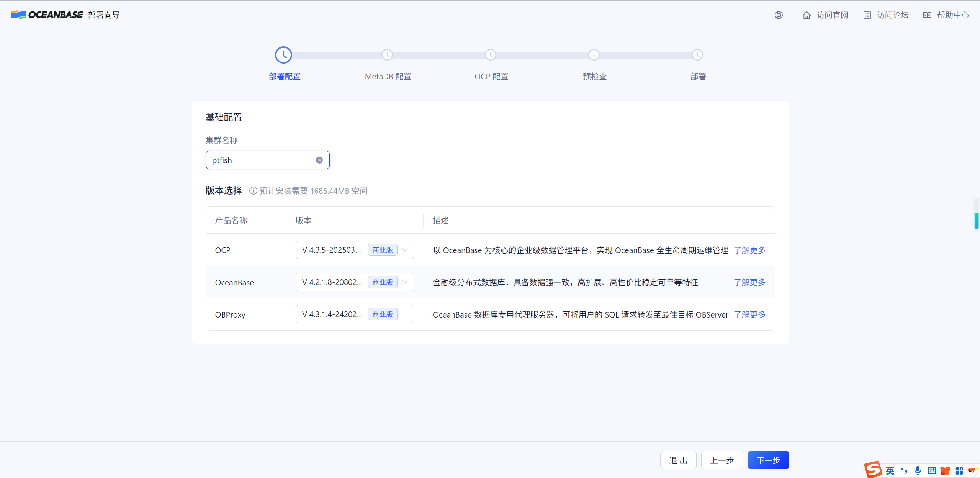
Task: Click the OceanBase logo
Action: (47, 15)
